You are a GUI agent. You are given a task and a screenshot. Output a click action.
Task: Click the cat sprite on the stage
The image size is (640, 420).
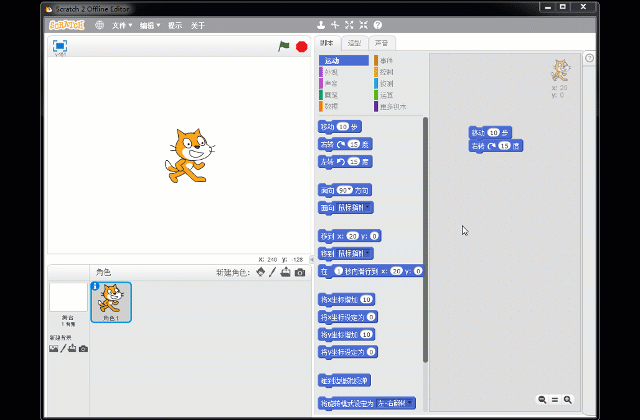(x=189, y=156)
